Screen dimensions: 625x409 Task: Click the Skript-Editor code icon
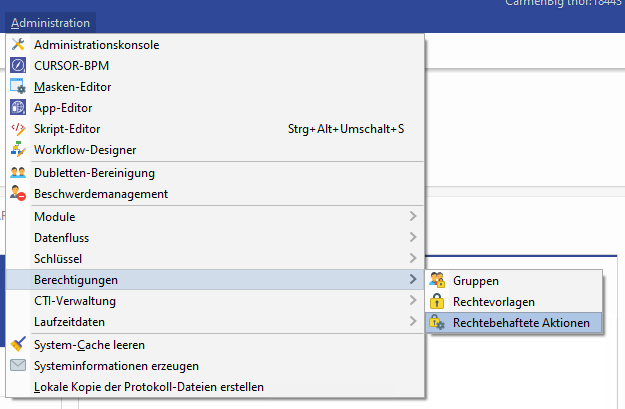17,129
